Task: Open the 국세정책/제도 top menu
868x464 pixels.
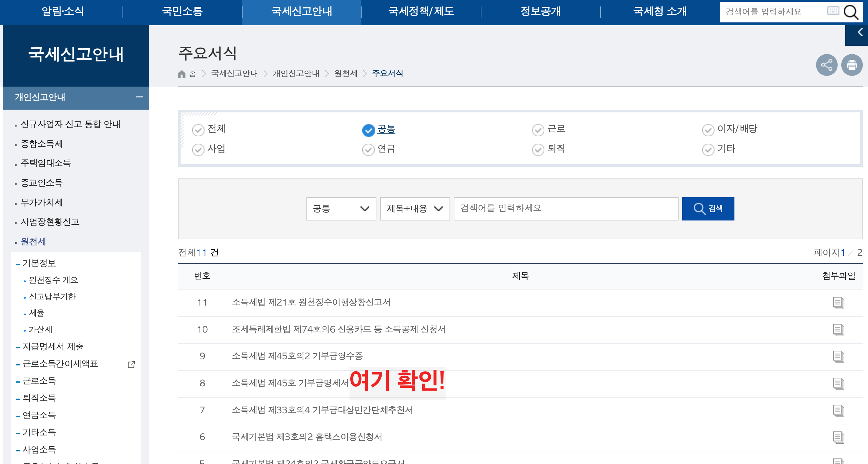Action: pos(421,11)
